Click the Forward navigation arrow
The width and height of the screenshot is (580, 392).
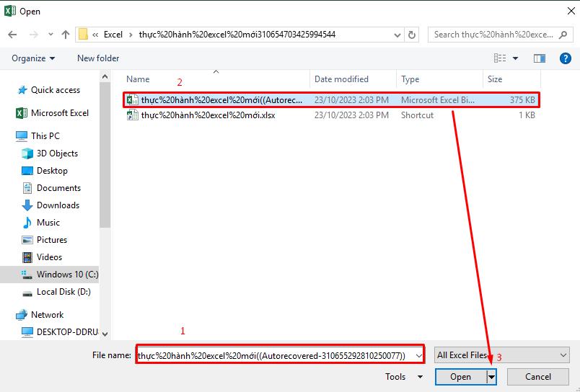[34, 35]
